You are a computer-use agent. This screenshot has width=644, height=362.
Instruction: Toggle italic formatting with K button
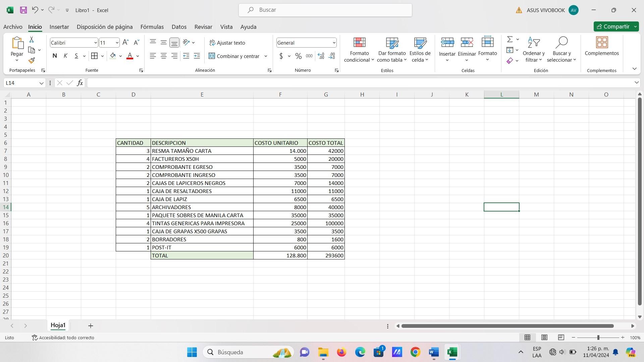point(65,56)
